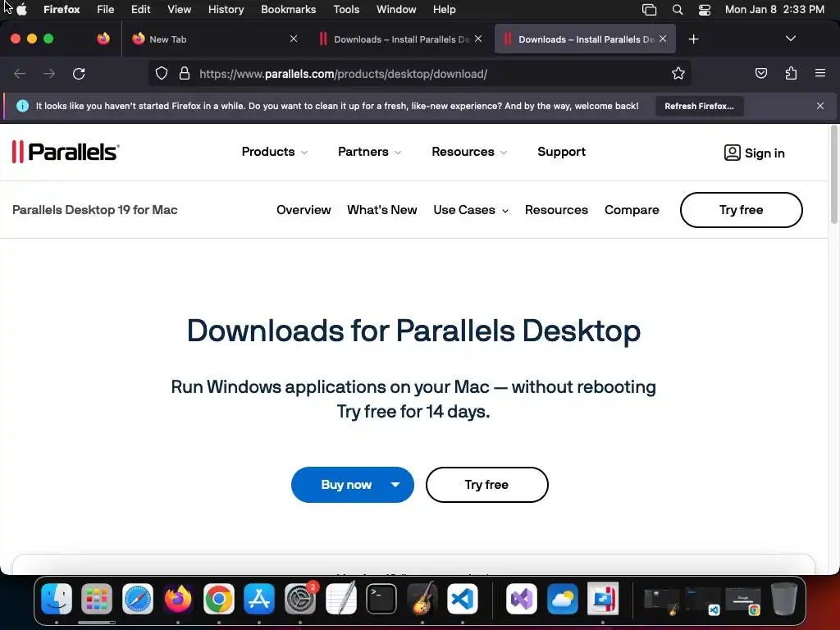The image size is (840, 630).
Task: Open a new tab with plus icon
Action: pos(693,39)
